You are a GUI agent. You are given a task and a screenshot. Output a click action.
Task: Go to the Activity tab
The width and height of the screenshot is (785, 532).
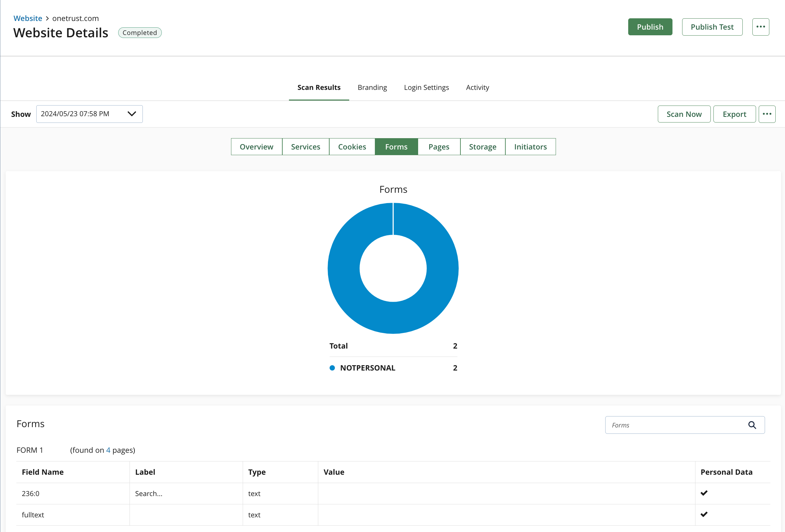tap(477, 88)
